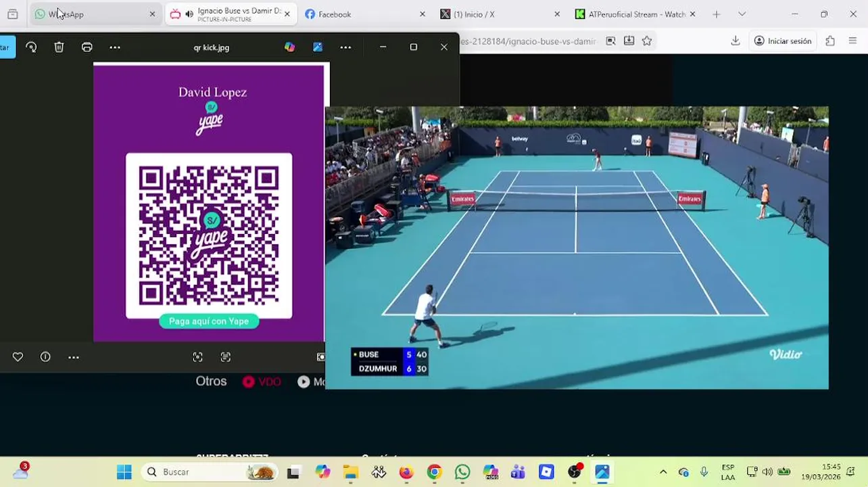Open clock showing 15:45 19/03/2026
The height and width of the screenshot is (487, 868).
[821, 472]
